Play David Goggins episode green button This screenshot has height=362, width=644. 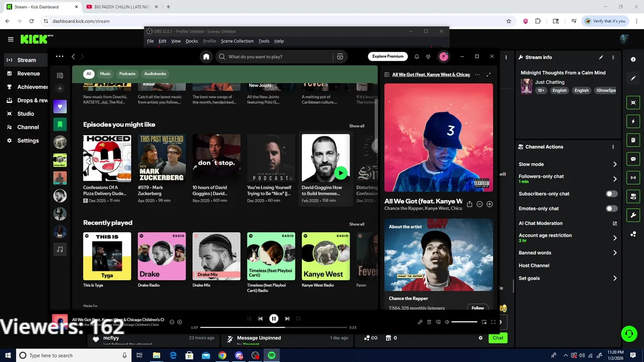[x=341, y=173]
